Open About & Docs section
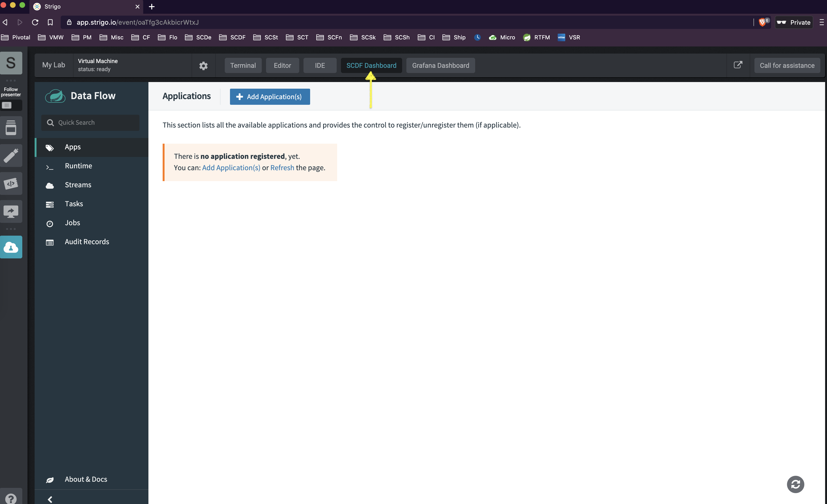Viewport: 827px width, 504px height. 86,479
